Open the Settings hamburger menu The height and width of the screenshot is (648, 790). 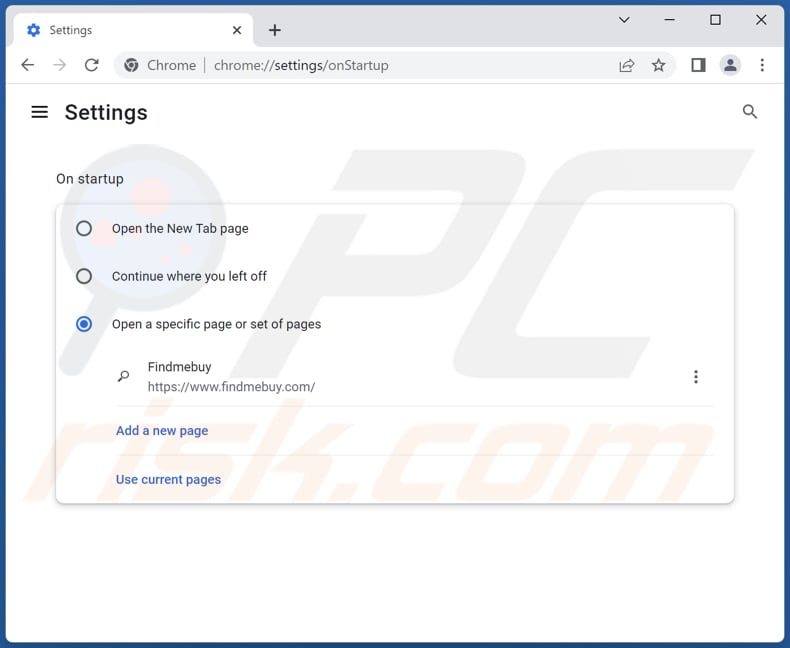click(40, 112)
